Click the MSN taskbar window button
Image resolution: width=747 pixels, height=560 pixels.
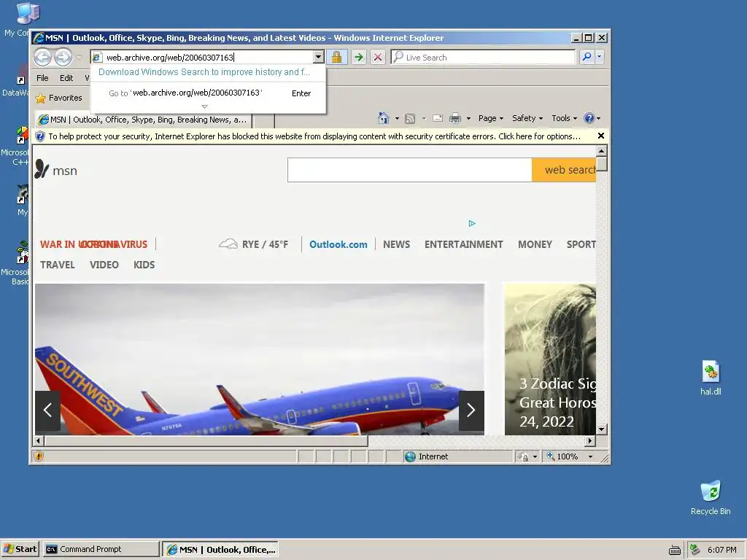click(x=220, y=550)
